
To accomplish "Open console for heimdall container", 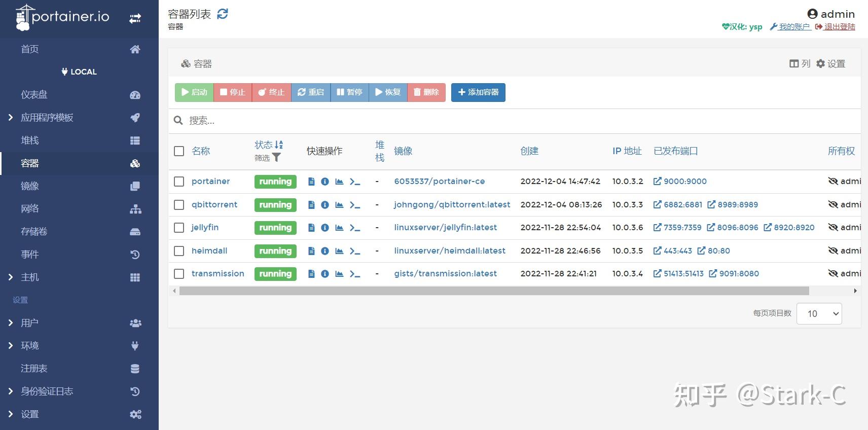I will (355, 251).
